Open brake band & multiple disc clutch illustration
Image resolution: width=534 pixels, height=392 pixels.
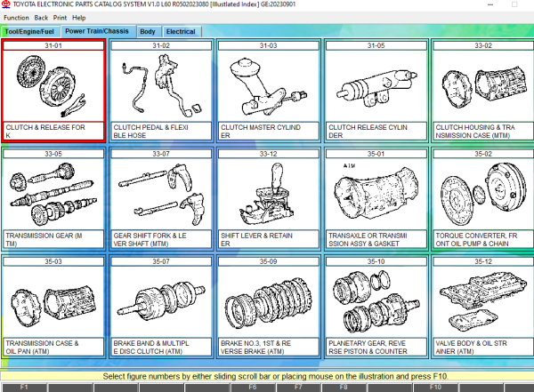[x=161, y=302]
